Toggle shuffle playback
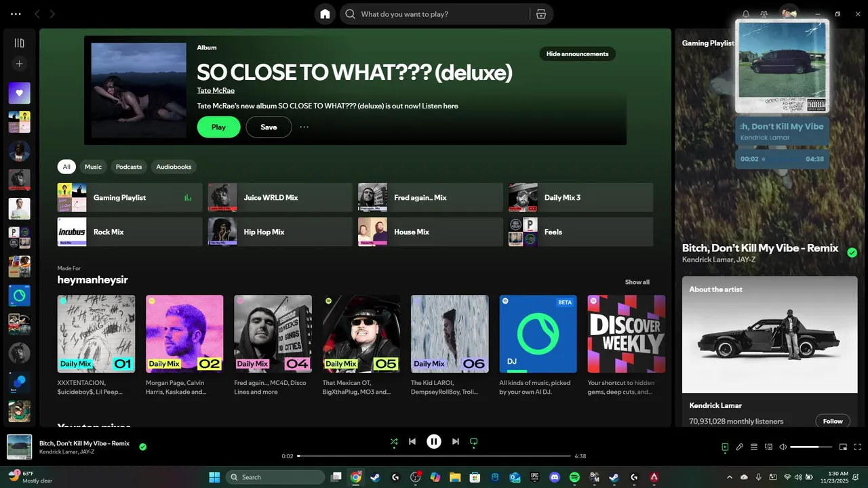This screenshot has height=488, width=868. pos(394,442)
